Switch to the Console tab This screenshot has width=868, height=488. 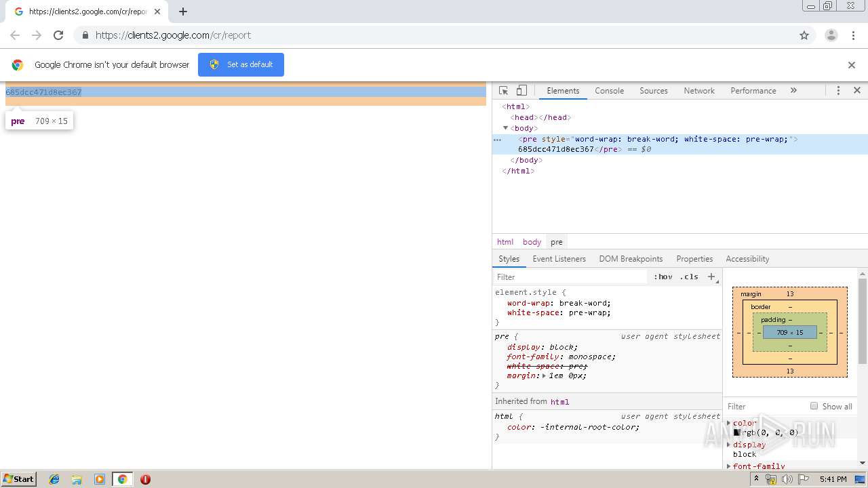point(609,91)
